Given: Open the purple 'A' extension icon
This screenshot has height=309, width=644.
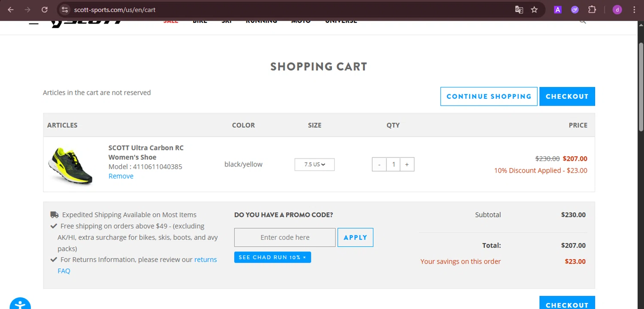Looking at the screenshot, I should coord(558,9).
